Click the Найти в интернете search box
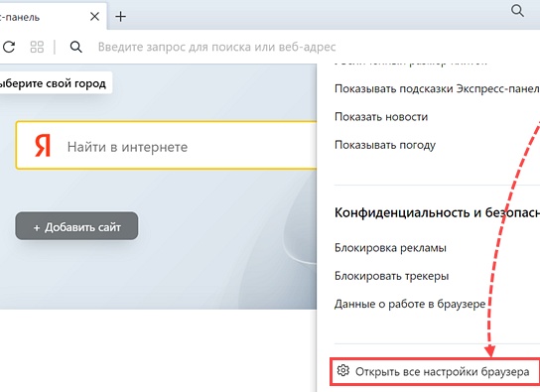This screenshot has width=540, height=392. tap(166, 145)
